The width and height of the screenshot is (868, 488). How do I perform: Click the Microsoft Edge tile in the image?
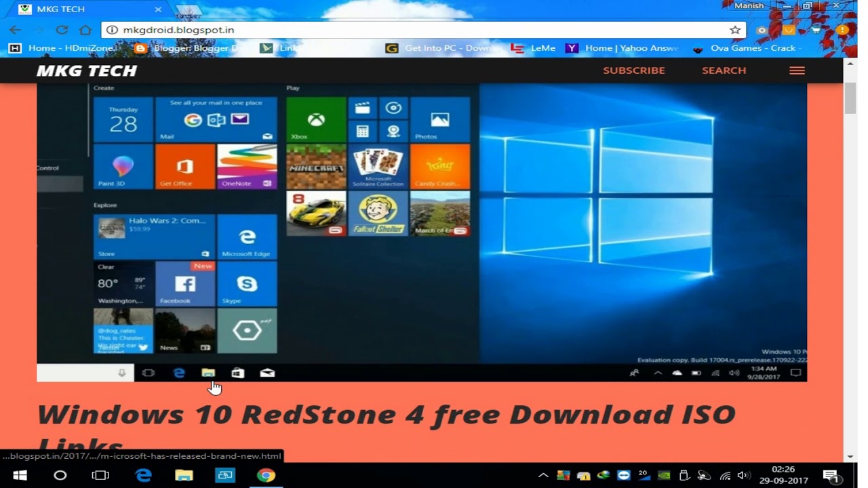click(247, 237)
